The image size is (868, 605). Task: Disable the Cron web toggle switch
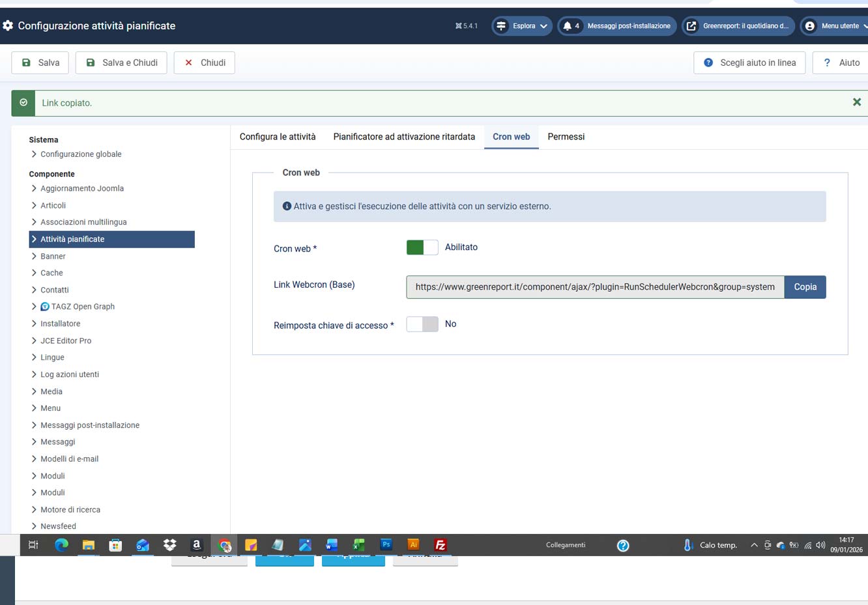(422, 247)
